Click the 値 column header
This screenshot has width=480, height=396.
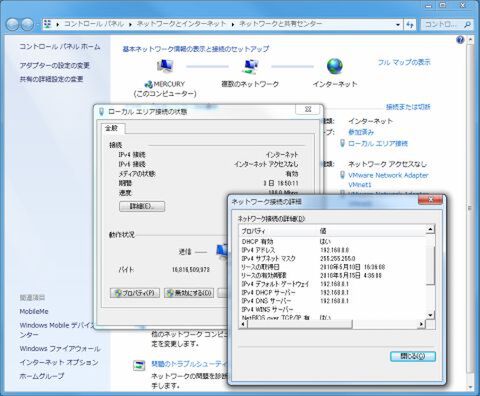371,231
